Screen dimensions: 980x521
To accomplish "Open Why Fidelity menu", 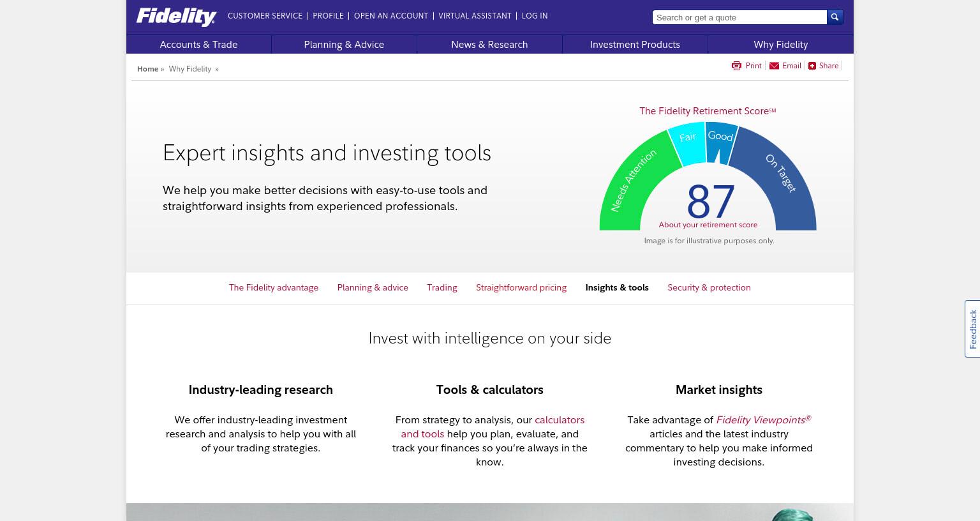I will [x=780, y=45].
